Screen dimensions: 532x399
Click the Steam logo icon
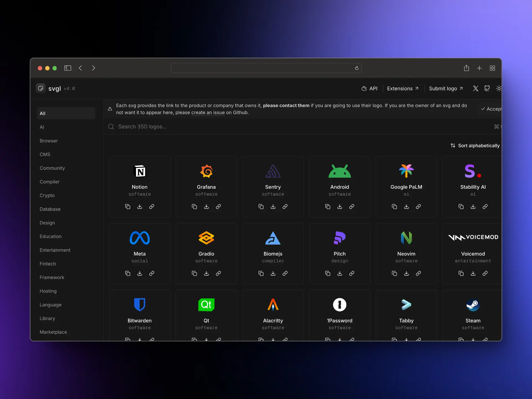pyautogui.click(x=472, y=305)
